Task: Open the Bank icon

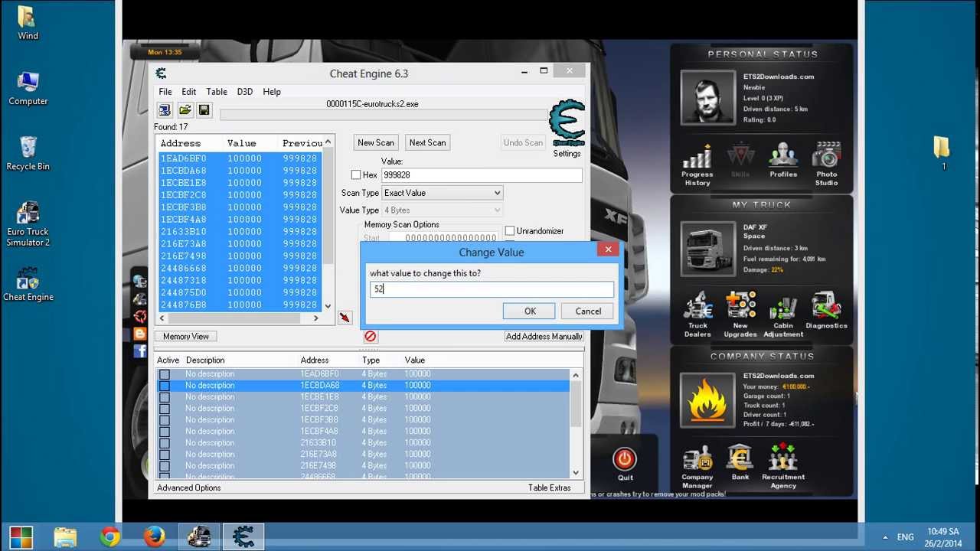Action: coord(740,463)
